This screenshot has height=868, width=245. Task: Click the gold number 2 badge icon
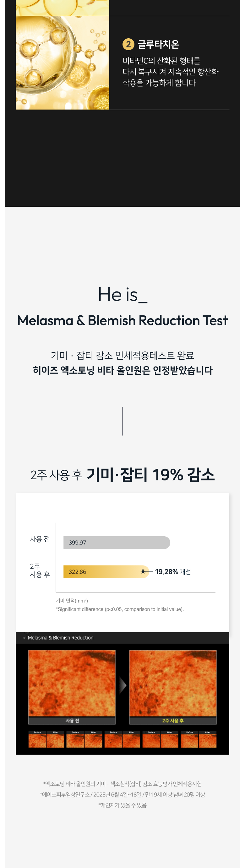coord(128,44)
